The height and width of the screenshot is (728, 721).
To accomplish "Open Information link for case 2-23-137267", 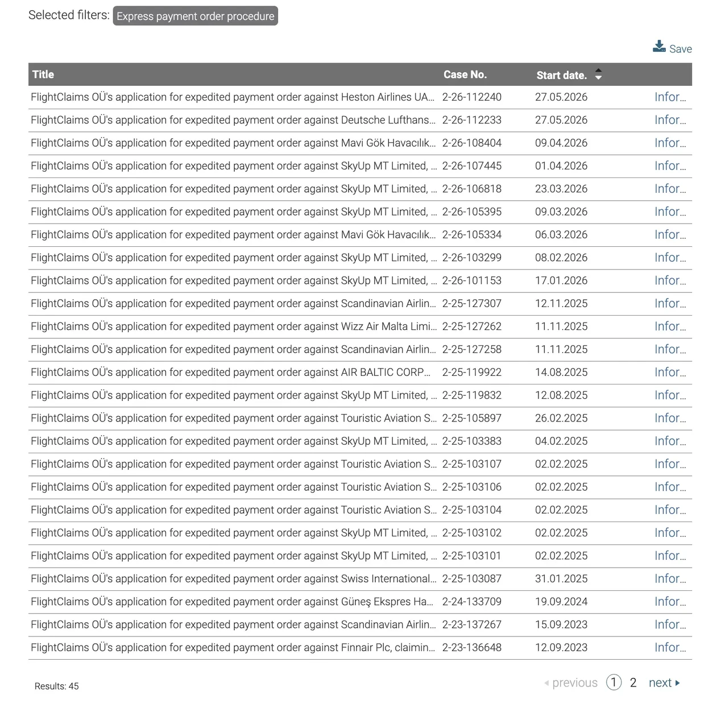I will [670, 624].
